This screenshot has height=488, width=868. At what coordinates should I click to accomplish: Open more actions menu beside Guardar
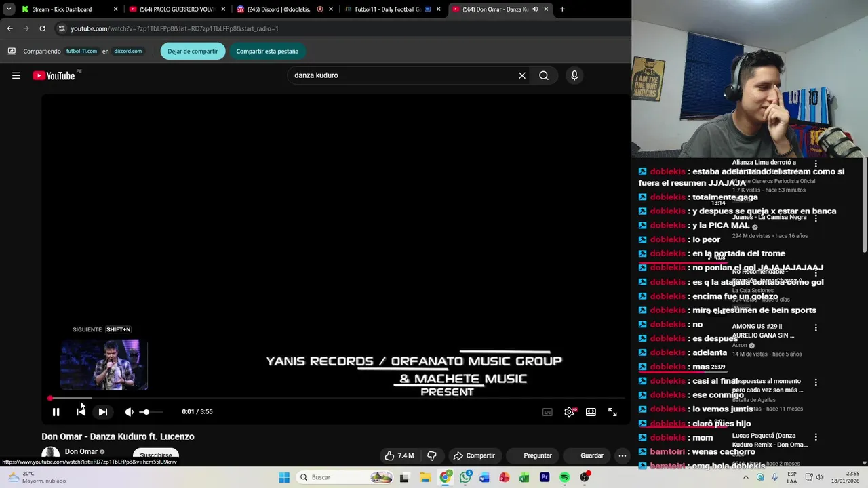tap(623, 455)
